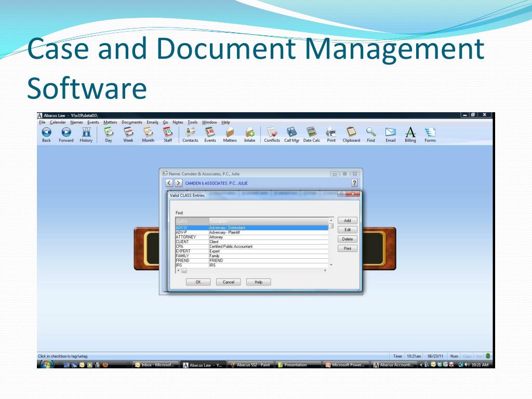This screenshot has height=399, width=532.
Task: Open the Window menu
Action: point(209,122)
